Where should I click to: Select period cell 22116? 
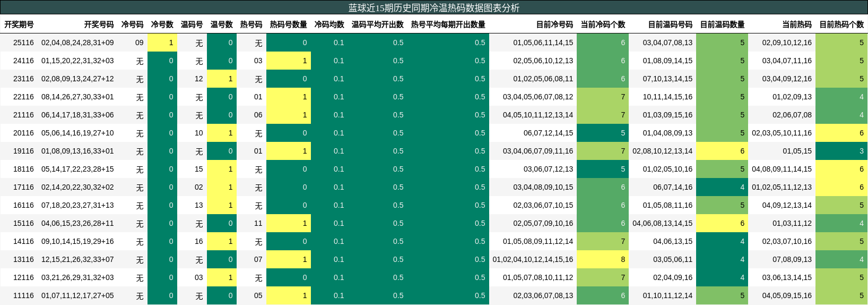pyautogui.click(x=23, y=97)
